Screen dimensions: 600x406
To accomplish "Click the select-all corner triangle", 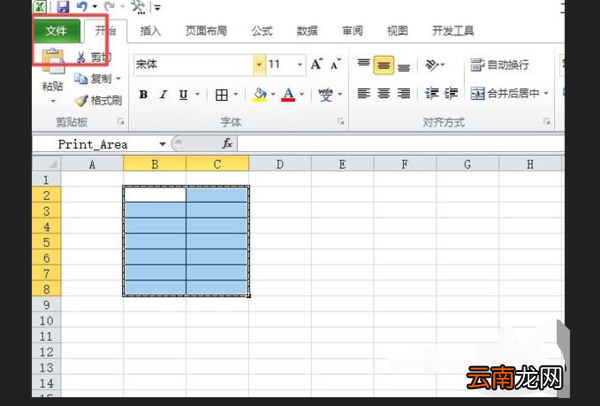I will [x=53, y=164].
